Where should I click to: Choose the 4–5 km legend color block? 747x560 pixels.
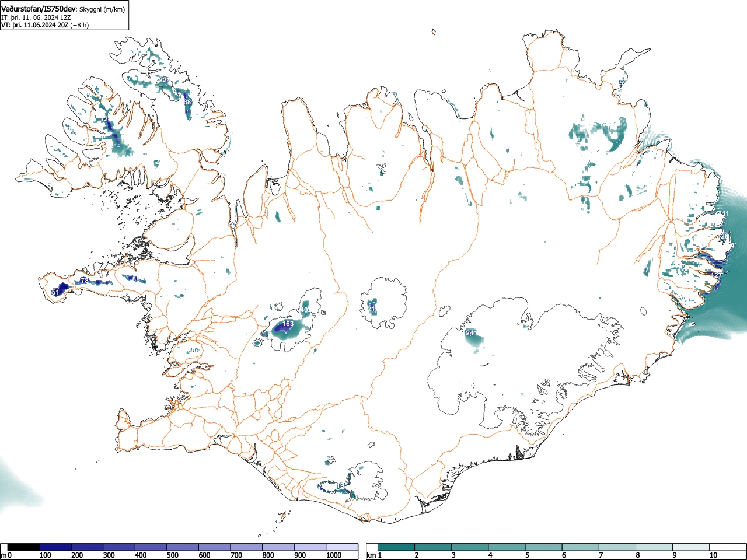507,547
